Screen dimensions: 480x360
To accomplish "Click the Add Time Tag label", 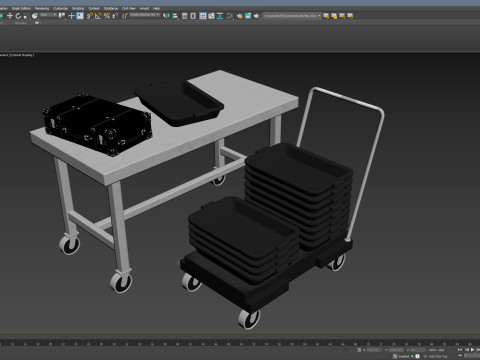I will [x=438, y=356].
